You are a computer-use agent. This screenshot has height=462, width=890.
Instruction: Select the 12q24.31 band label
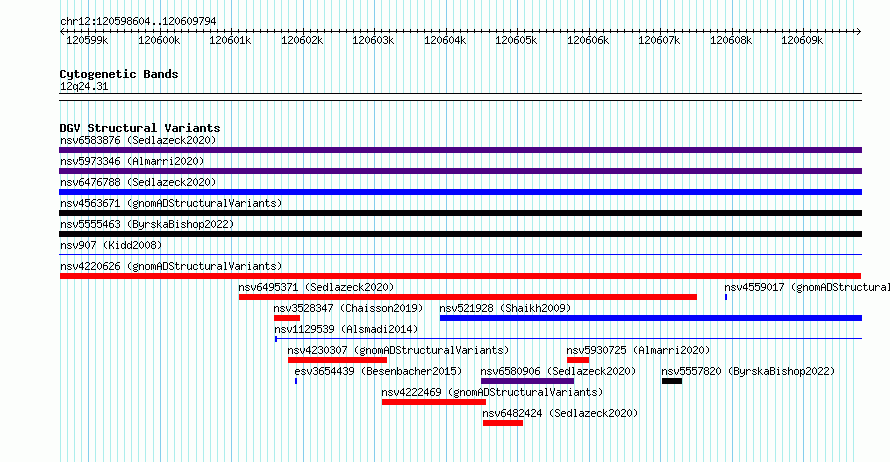tap(84, 86)
